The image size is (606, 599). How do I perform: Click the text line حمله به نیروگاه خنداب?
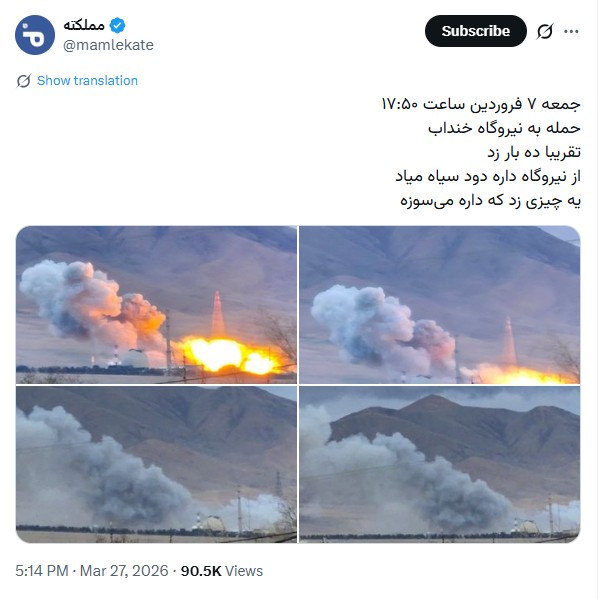pyautogui.click(x=504, y=128)
